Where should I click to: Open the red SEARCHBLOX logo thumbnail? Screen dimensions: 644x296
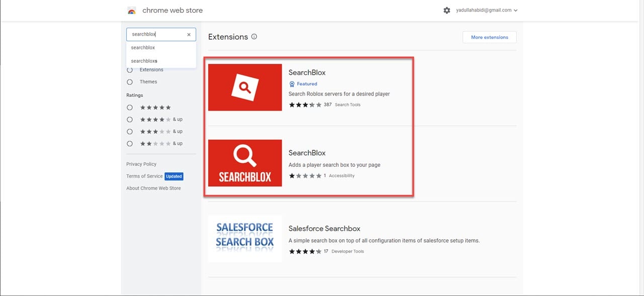click(x=245, y=163)
